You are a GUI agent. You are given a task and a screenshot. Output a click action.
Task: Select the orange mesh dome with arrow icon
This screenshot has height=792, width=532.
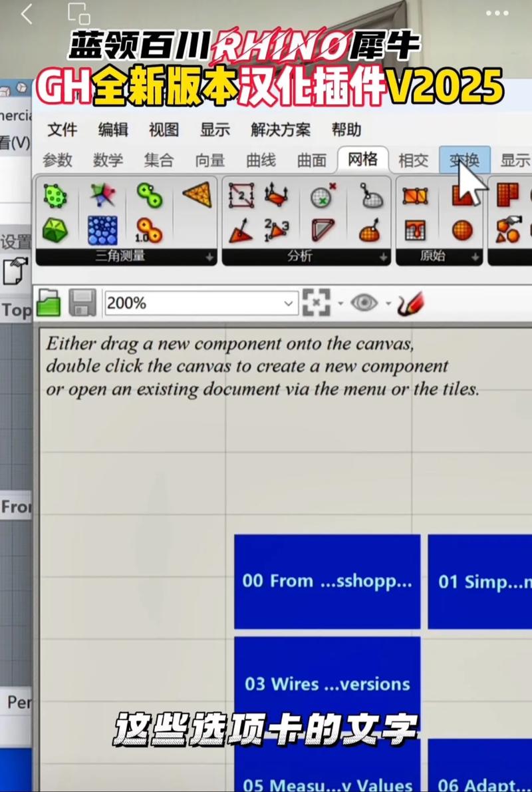tap(371, 230)
